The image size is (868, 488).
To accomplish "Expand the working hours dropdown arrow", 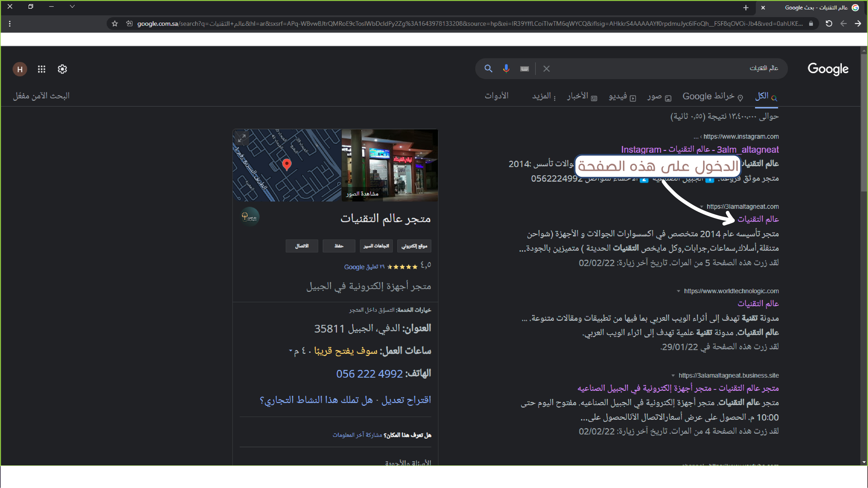I will point(290,351).
